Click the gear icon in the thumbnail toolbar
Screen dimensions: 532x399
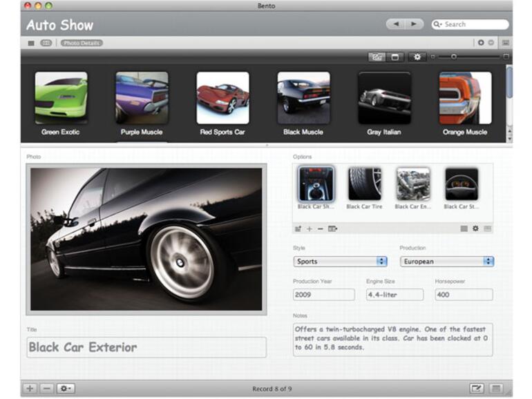point(417,57)
